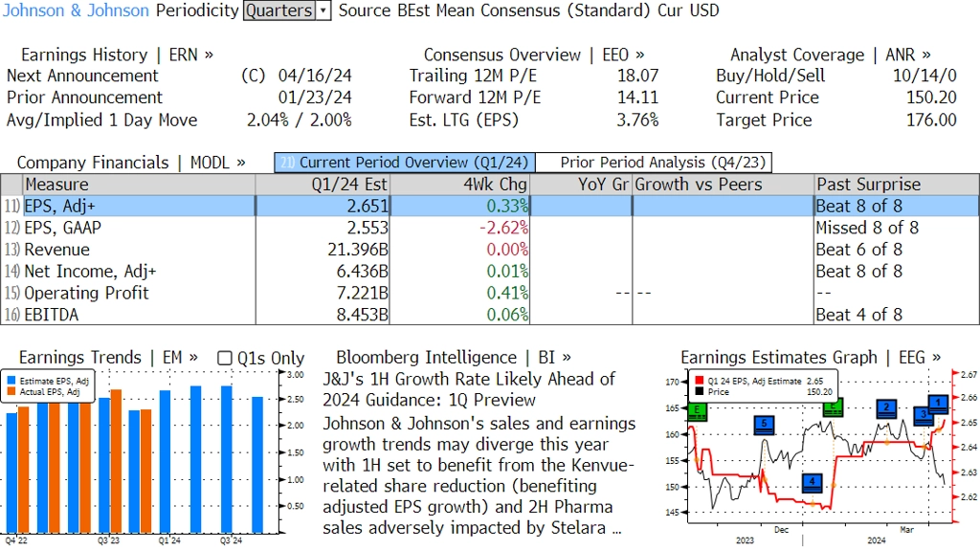Click the orange Actual EPS, Adj legend swatch
Screen dimensions: 980x549
point(11,391)
